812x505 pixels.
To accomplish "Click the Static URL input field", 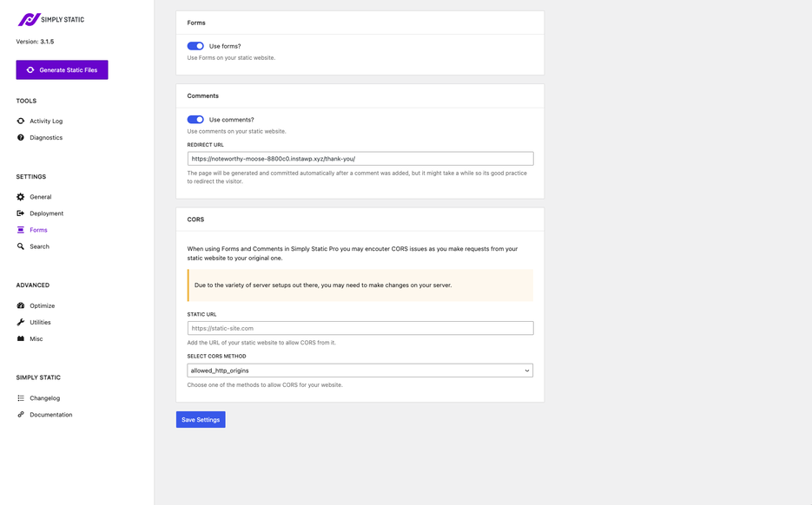I will point(360,327).
